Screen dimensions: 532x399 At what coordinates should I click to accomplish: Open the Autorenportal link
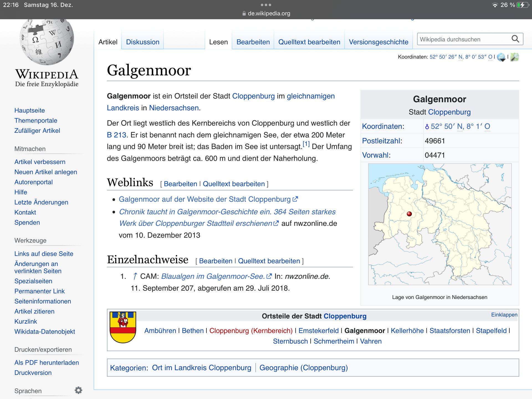point(34,182)
